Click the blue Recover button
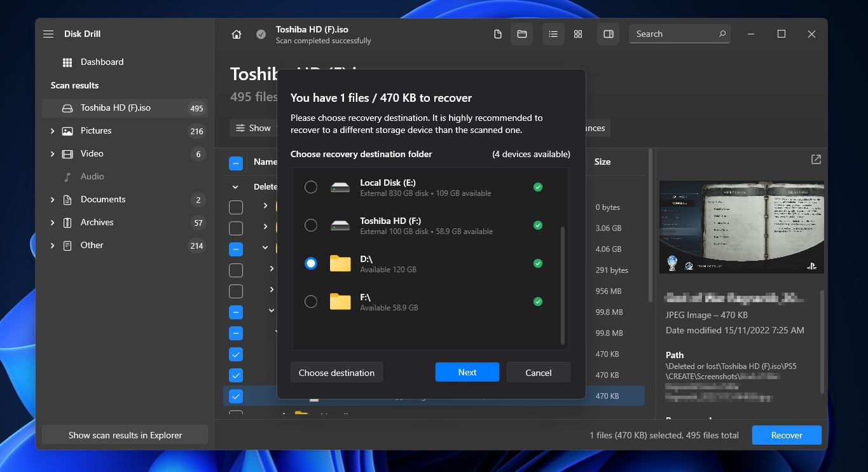Image resolution: width=868 pixels, height=472 pixels. pyautogui.click(x=787, y=436)
